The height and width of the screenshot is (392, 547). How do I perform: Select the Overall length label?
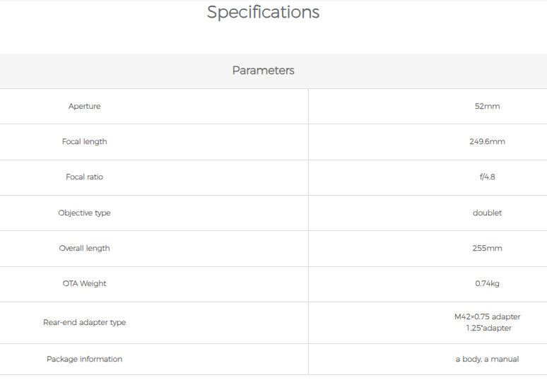(84, 248)
